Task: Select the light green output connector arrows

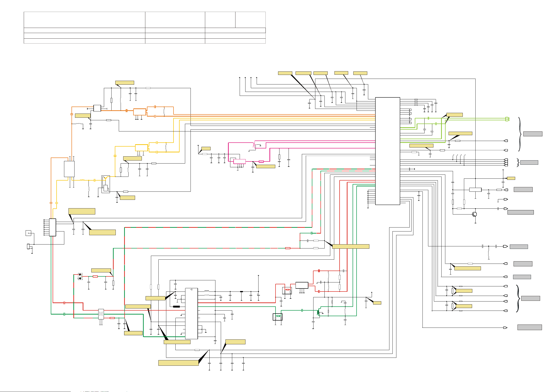Action: pyautogui.click(x=507, y=119)
